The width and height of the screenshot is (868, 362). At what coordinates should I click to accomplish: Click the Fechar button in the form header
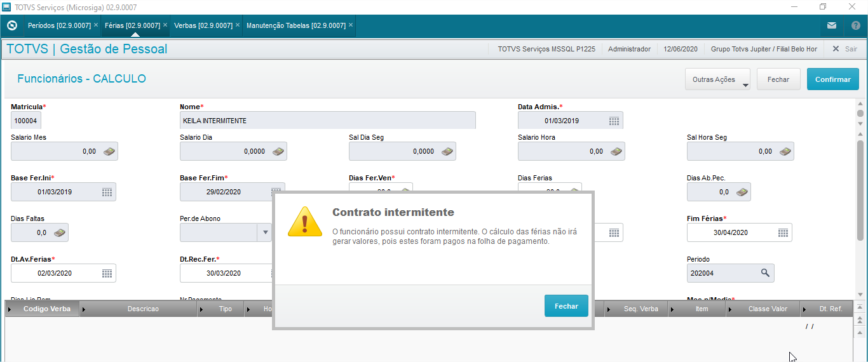point(778,79)
